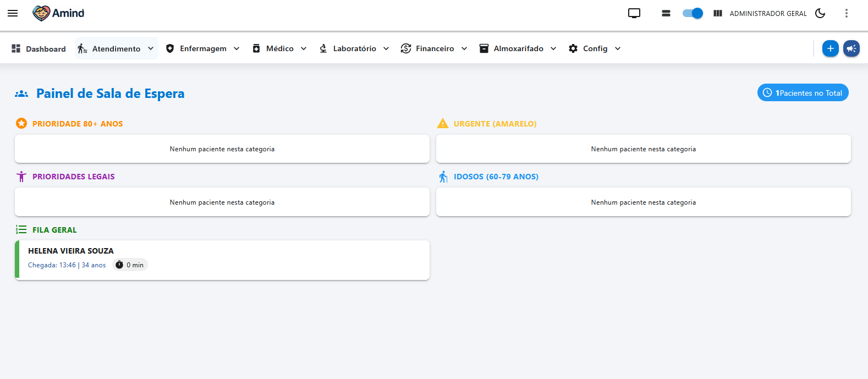This screenshot has width=868, height=379.
Task: Open Helena Vieira Souza patient card
Action: point(222,260)
